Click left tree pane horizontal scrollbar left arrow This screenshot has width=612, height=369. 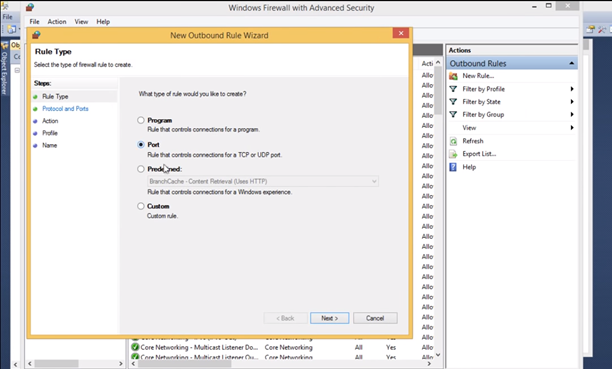click(30, 364)
